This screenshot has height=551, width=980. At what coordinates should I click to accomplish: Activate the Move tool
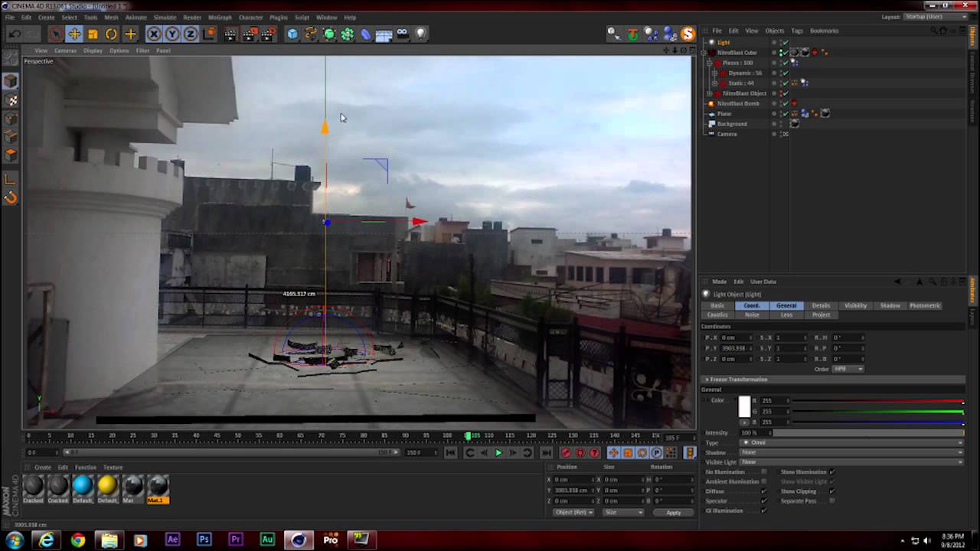(74, 34)
